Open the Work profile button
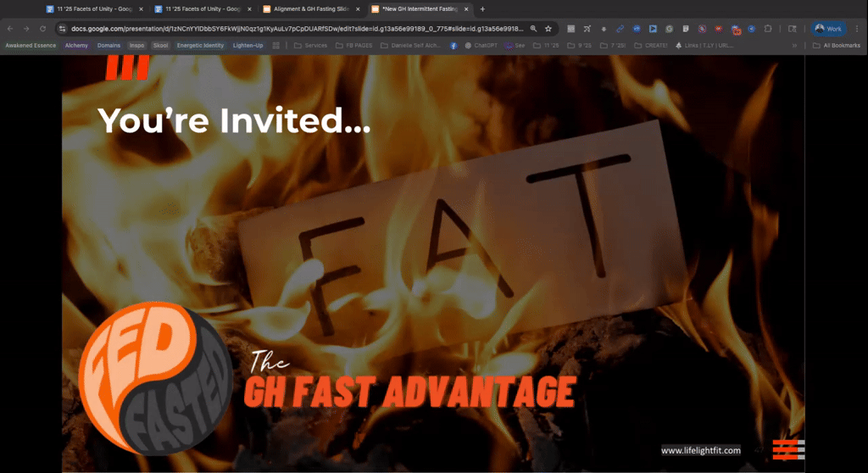 (x=829, y=29)
